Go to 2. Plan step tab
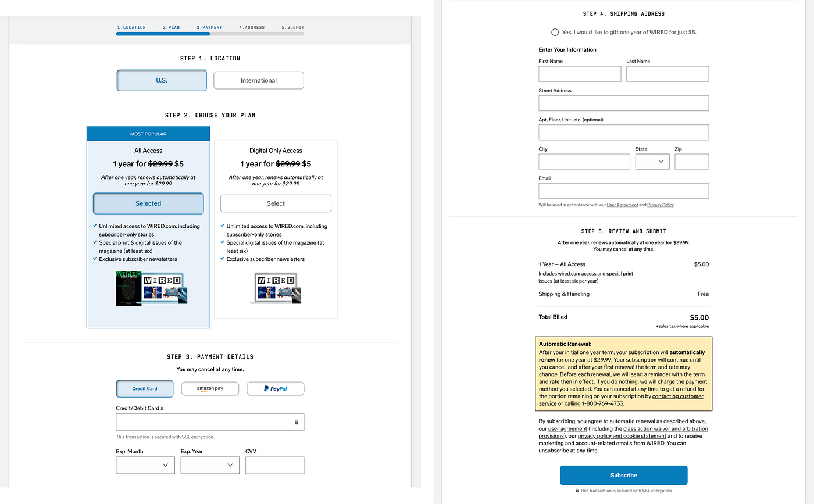 point(171,27)
